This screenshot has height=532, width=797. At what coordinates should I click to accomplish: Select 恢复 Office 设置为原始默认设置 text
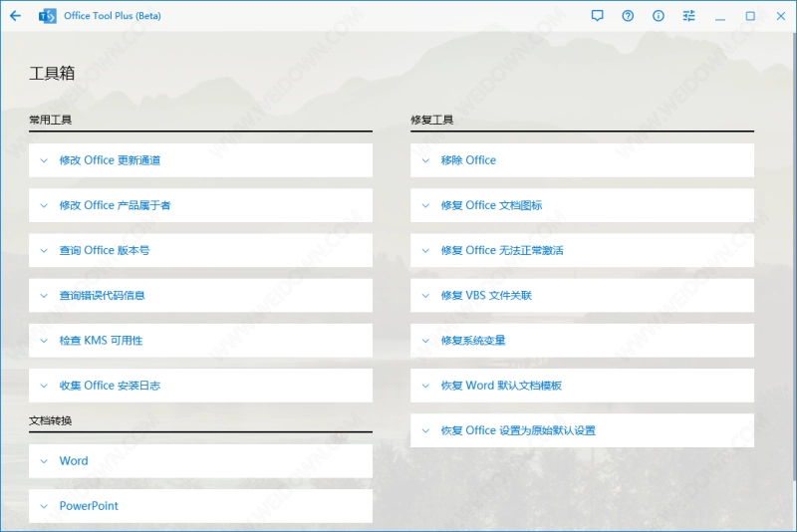518,431
